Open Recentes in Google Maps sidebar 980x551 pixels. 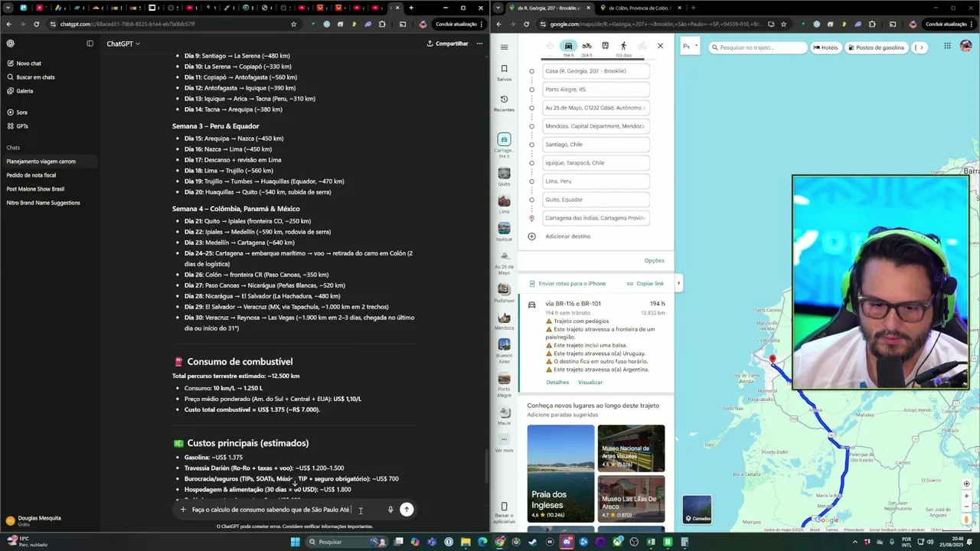click(x=504, y=103)
